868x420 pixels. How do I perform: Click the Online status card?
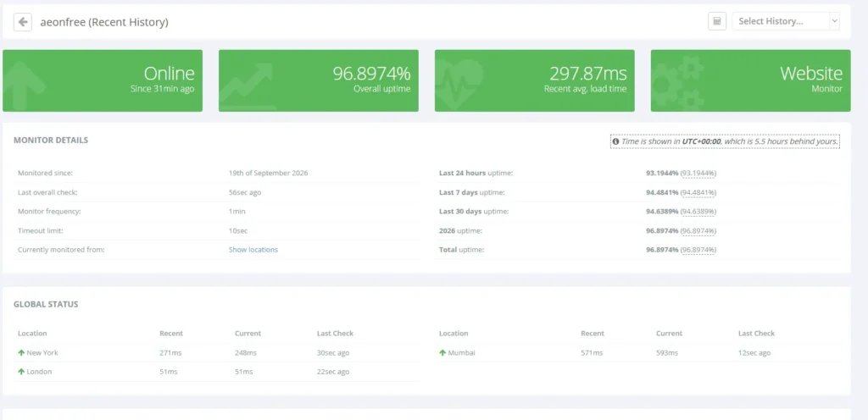pyautogui.click(x=103, y=80)
